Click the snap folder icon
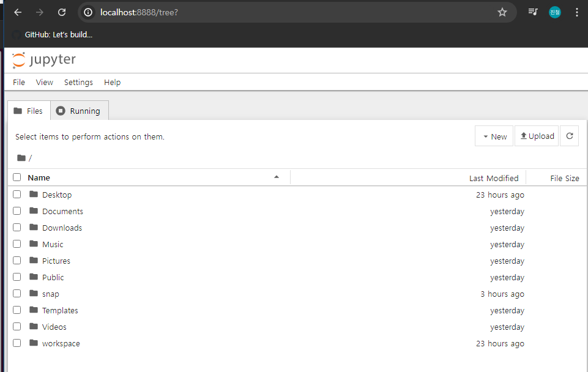 [x=34, y=293]
